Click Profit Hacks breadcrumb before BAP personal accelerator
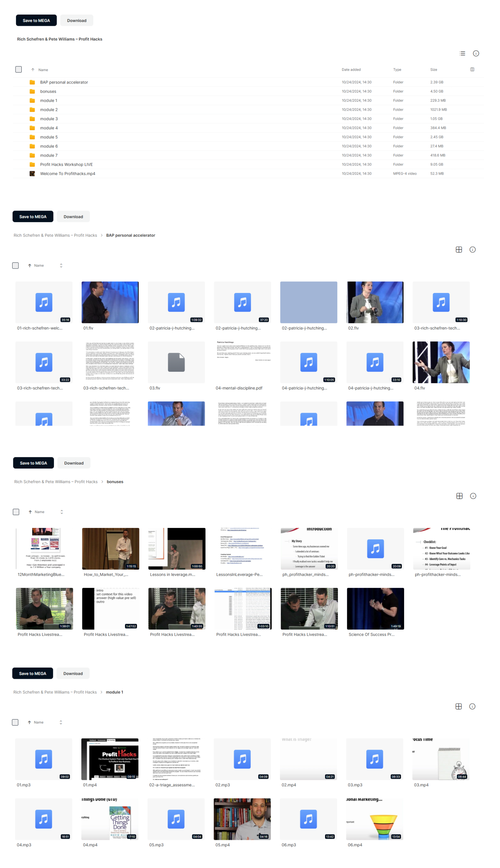The image size is (500, 868). tap(55, 235)
